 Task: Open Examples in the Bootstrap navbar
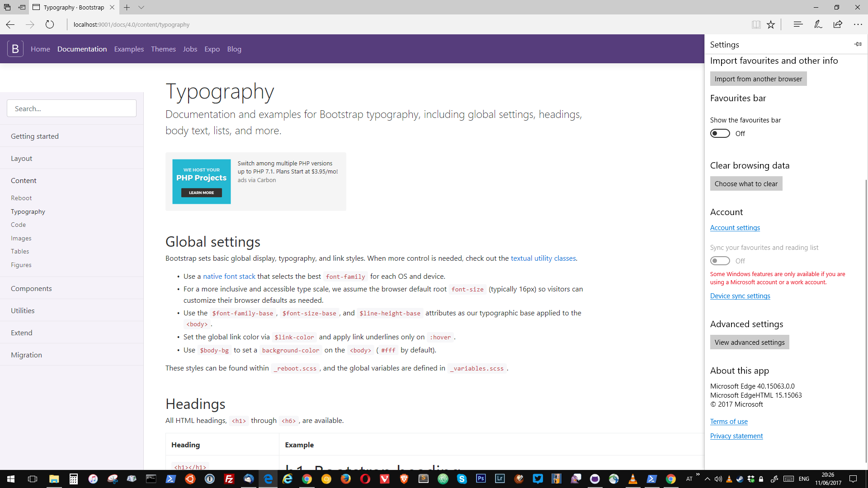(x=129, y=49)
